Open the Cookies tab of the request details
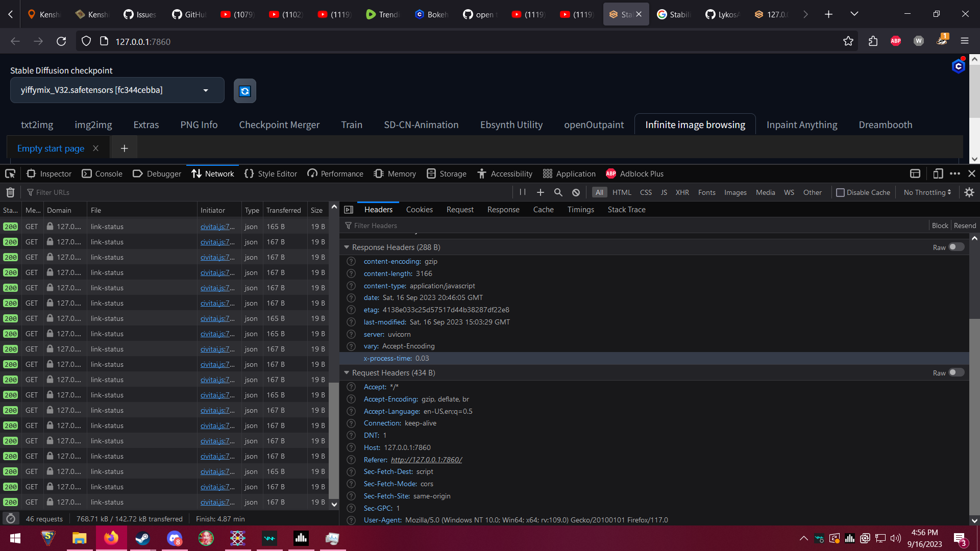 419,209
